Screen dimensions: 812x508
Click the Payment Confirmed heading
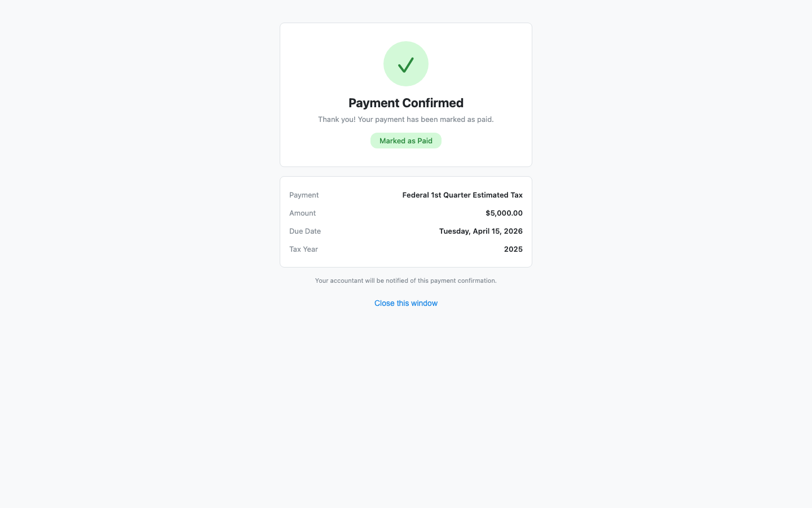click(406, 103)
